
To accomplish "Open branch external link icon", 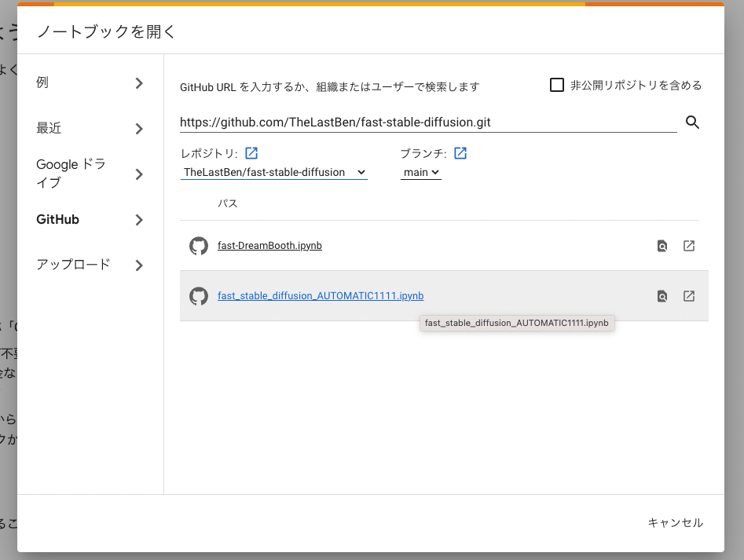I will tap(460, 153).
